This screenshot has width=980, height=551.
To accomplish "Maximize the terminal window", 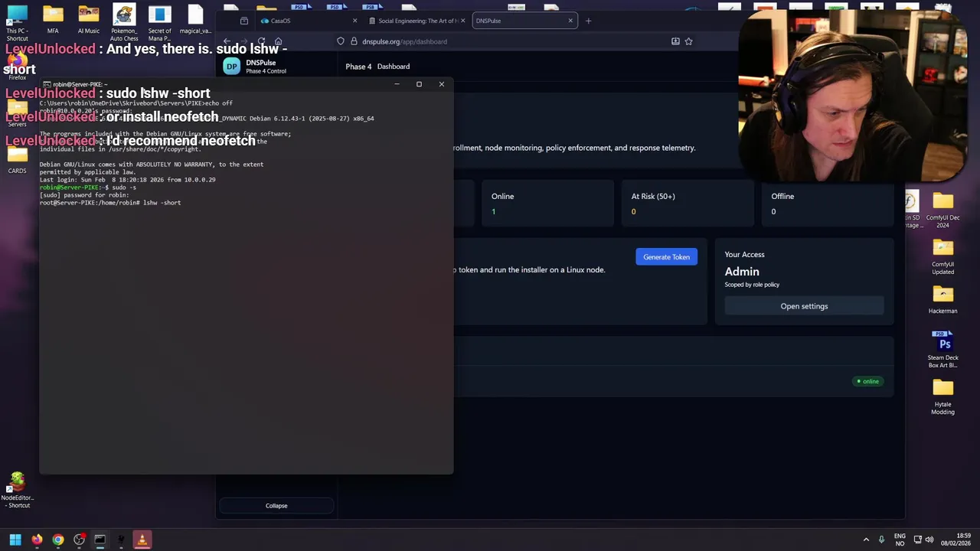I will tap(419, 84).
